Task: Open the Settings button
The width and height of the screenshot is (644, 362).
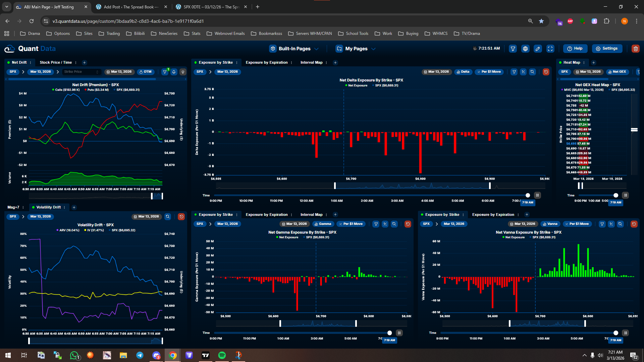Action: (x=606, y=49)
